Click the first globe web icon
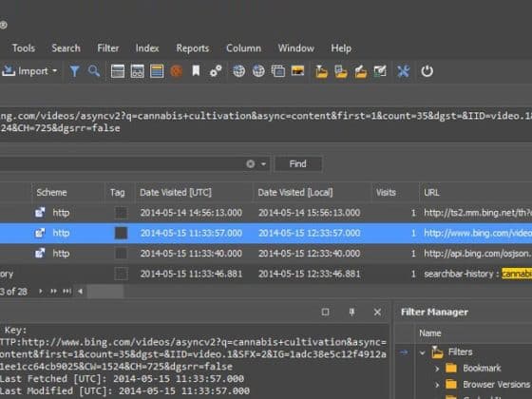 (238, 71)
